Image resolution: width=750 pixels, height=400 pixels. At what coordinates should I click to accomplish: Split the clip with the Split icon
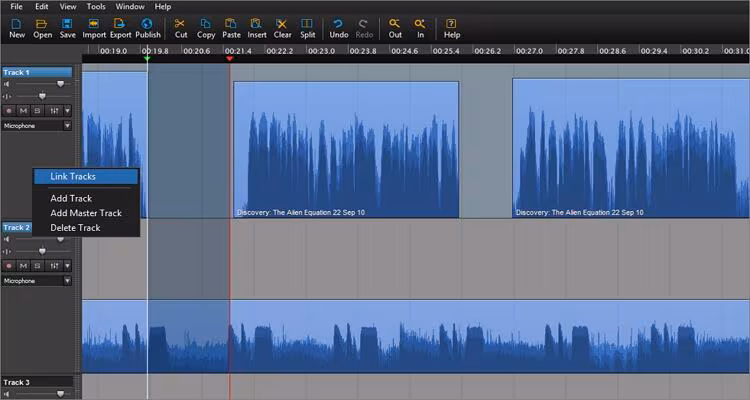(307, 29)
